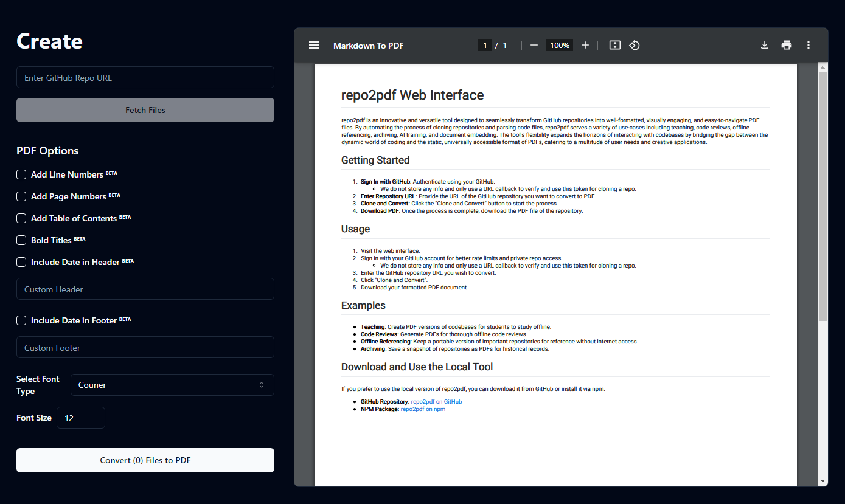Viewport: 845px width, 504px height.
Task: Toggle Include Date in Footer
Action: [x=21, y=320]
